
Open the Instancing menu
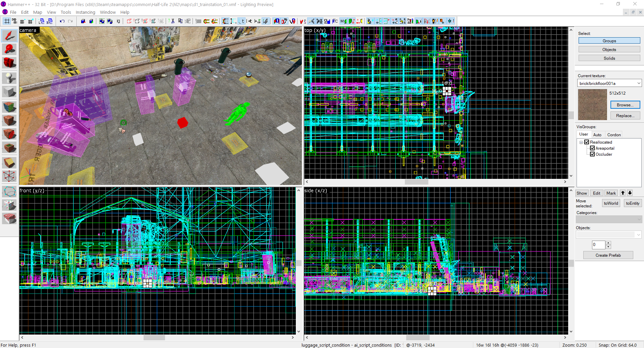point(85,12)
